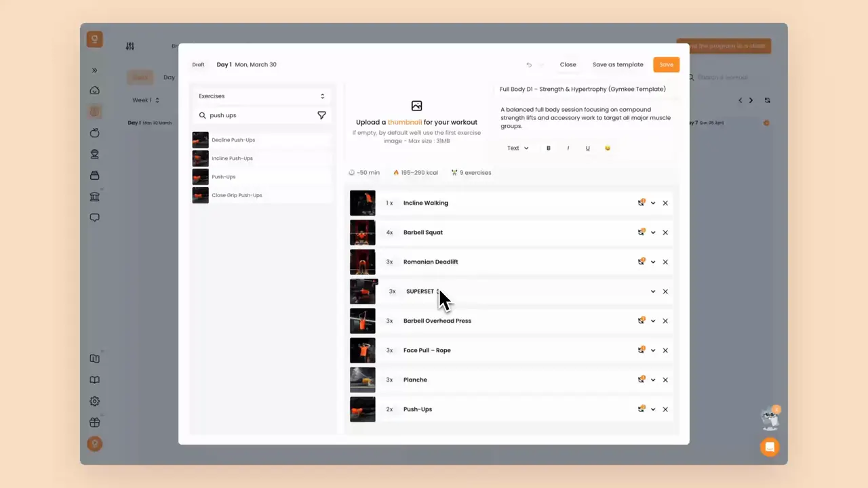Click the 3x sets count on SUPERSET
This screenshot has width=868, height=488.
pyautogui.click(x=393, y=291)
